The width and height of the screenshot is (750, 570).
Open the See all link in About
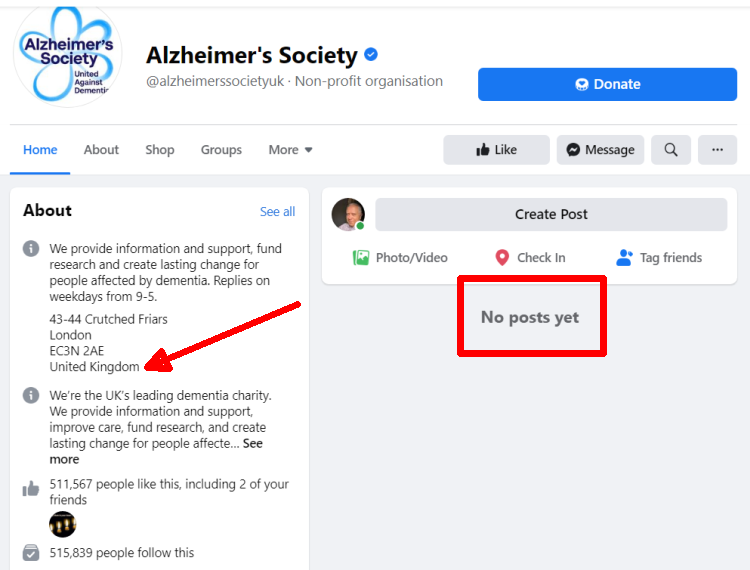click(277, 212)
